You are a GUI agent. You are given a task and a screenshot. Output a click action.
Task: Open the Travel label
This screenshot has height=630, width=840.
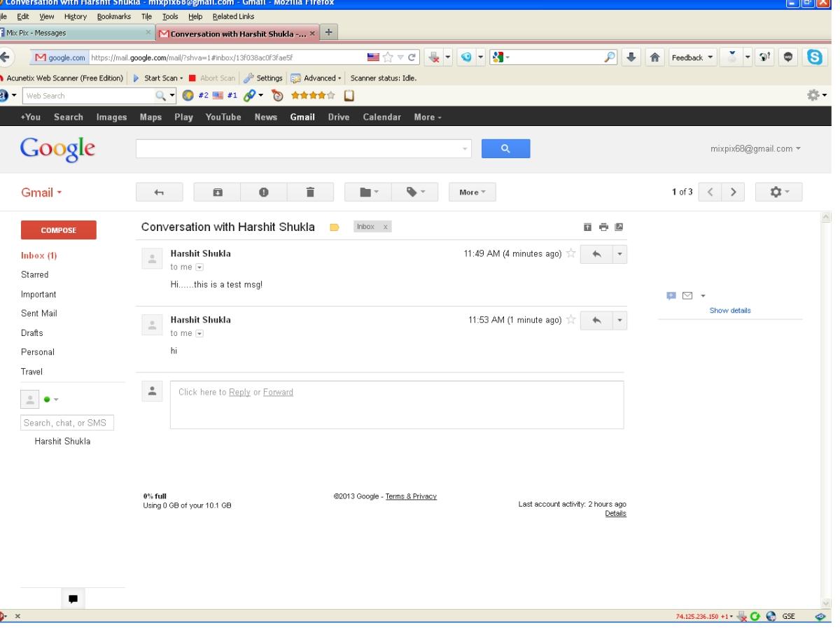[x=33, y=372]
